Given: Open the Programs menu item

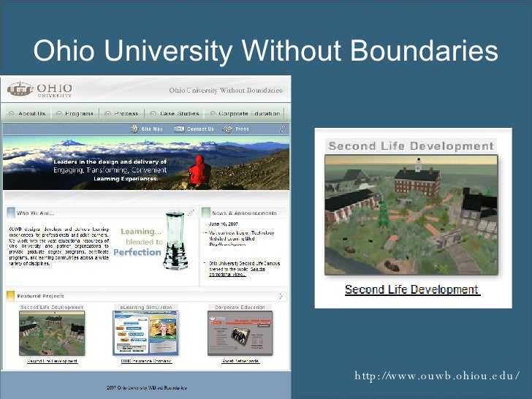Looking at the screenshot, I should pos(79,113).
